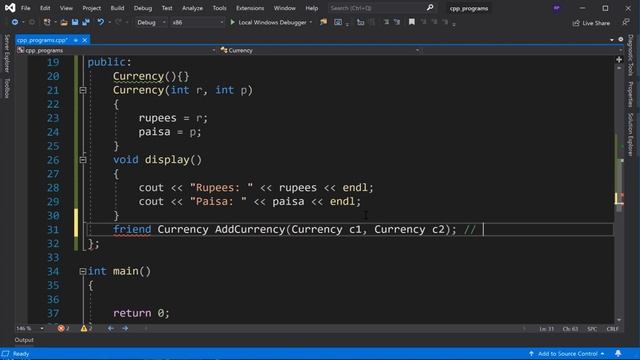640x360 pixels.
Task: Open the open-documents dropdown arrow at the tab row's right
Action: (612, 40)
